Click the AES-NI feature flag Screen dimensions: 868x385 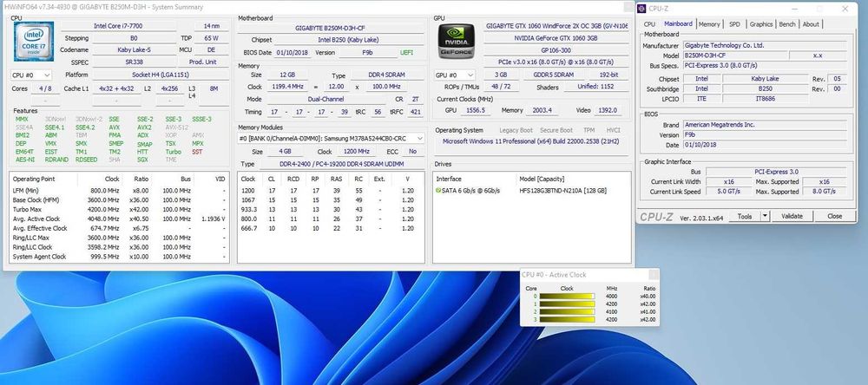pyautogui.click(x=24, y=160)
